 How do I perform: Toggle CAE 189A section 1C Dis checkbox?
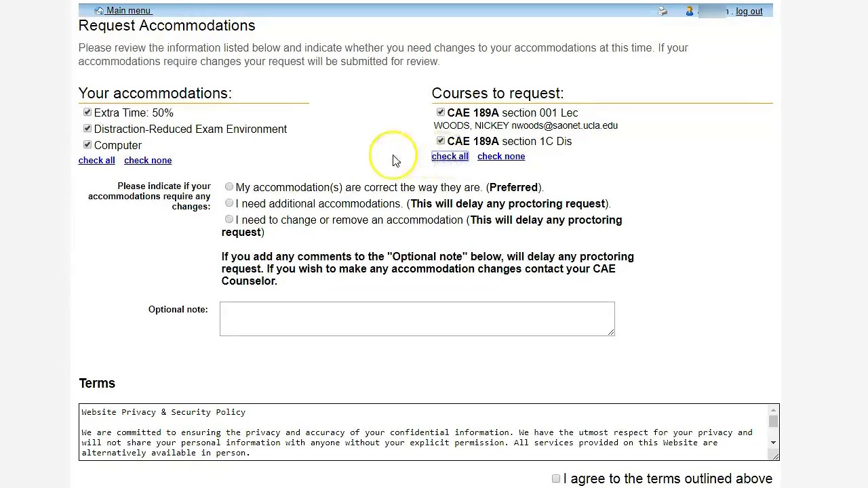(x=441, y=140)
